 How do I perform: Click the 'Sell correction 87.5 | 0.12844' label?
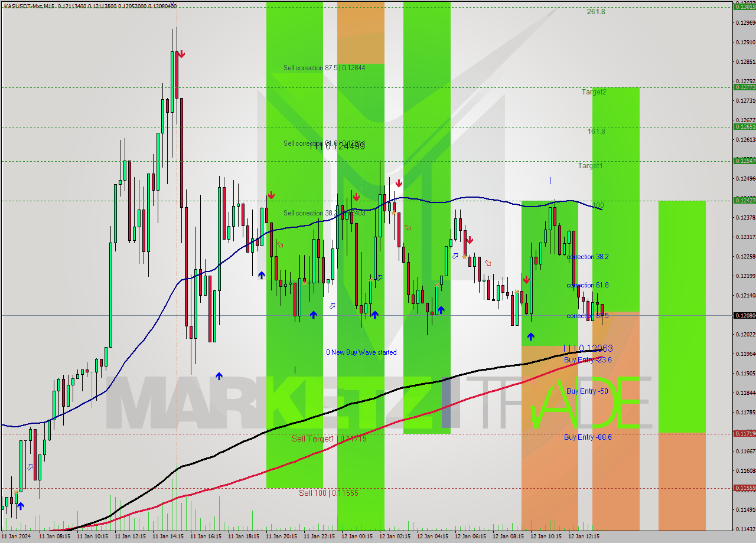324,68
